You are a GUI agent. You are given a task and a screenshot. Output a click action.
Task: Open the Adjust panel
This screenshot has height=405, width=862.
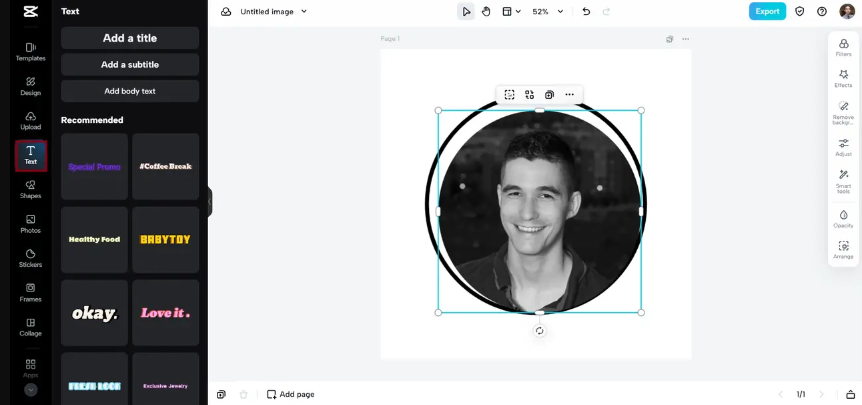(x=843, y=147)
